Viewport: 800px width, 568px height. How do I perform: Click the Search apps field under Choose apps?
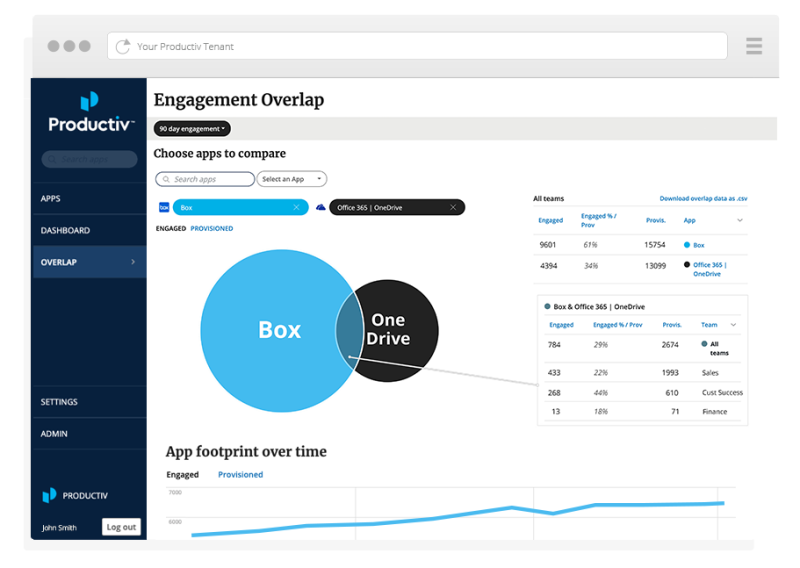tap(205, 179)
